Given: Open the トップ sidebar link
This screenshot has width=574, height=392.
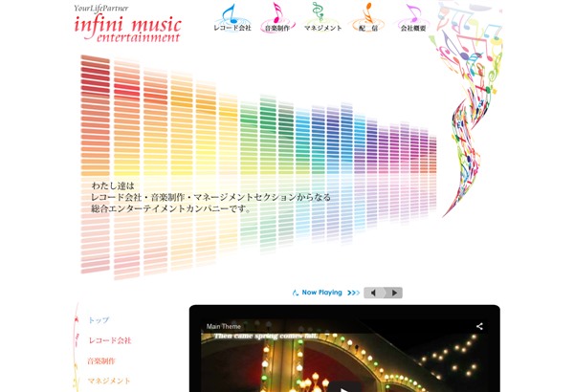Looking at the screenshot, I should coord(99,320).
